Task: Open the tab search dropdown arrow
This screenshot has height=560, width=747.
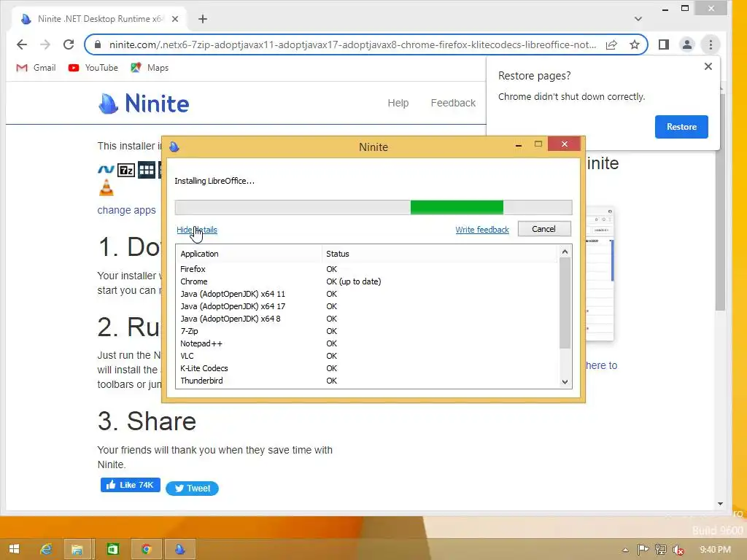Action: (x=638, y=19)
